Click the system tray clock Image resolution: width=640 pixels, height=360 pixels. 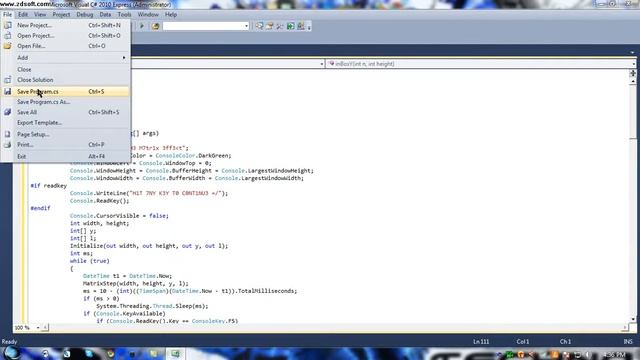click(614, 354)
